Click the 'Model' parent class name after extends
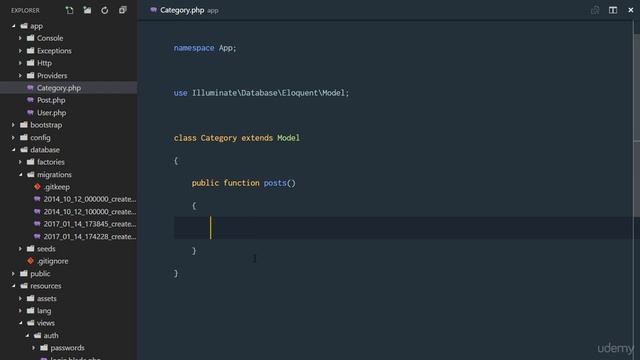Screen dimensions: 640x360 [288, 138]
